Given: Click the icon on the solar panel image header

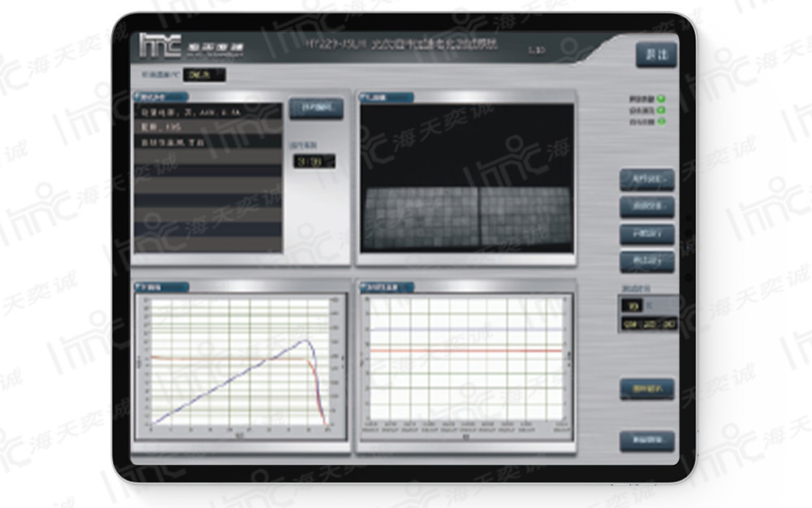Looking at the screenshot, I should (365, 98).
